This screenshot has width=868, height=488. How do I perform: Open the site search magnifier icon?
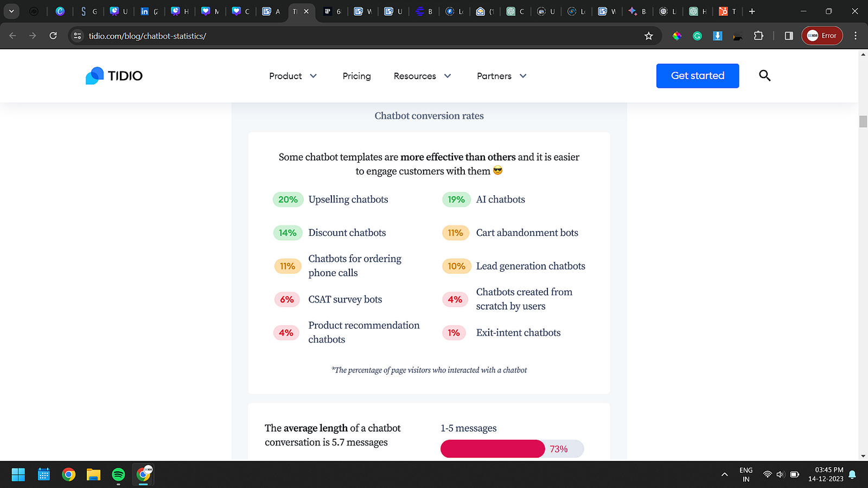[x=764, y=76]
